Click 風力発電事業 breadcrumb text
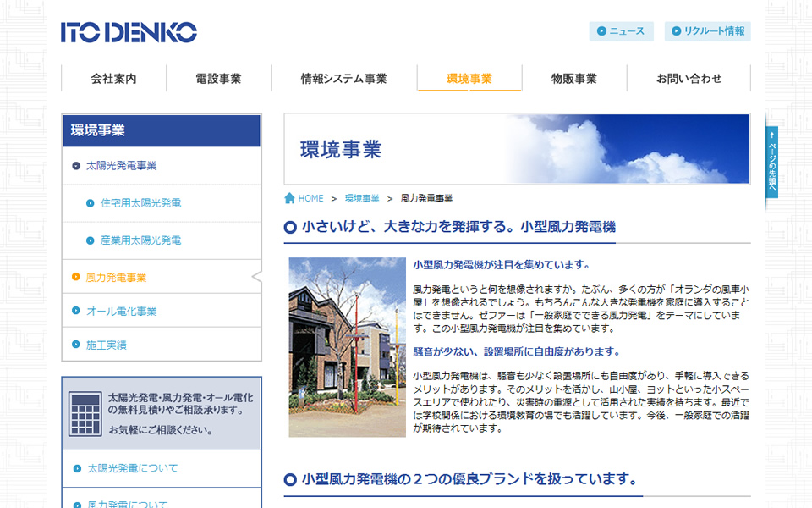This screenshot has height=508, width=812. pos(426,198)
